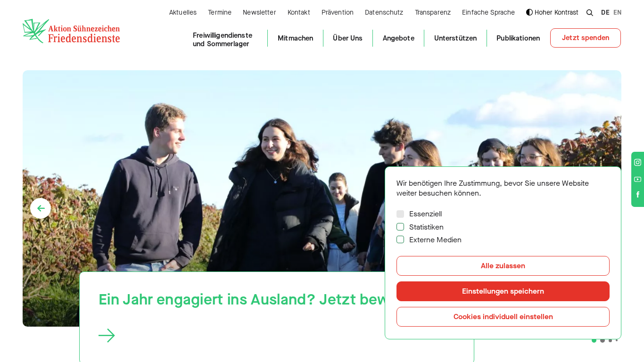644x362 pixels.
Task: Open the Facebook sidebar icon
Action: coord(637,194)
